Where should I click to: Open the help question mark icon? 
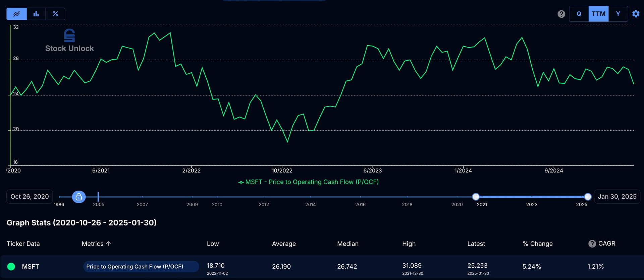(561, 14)
